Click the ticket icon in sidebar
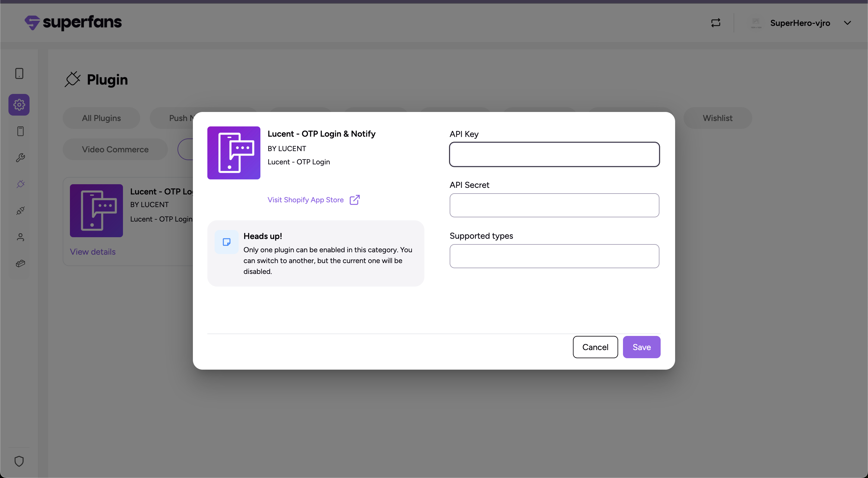Image resolution: width=868 pixels, height=478 pixels. [20, 264]
